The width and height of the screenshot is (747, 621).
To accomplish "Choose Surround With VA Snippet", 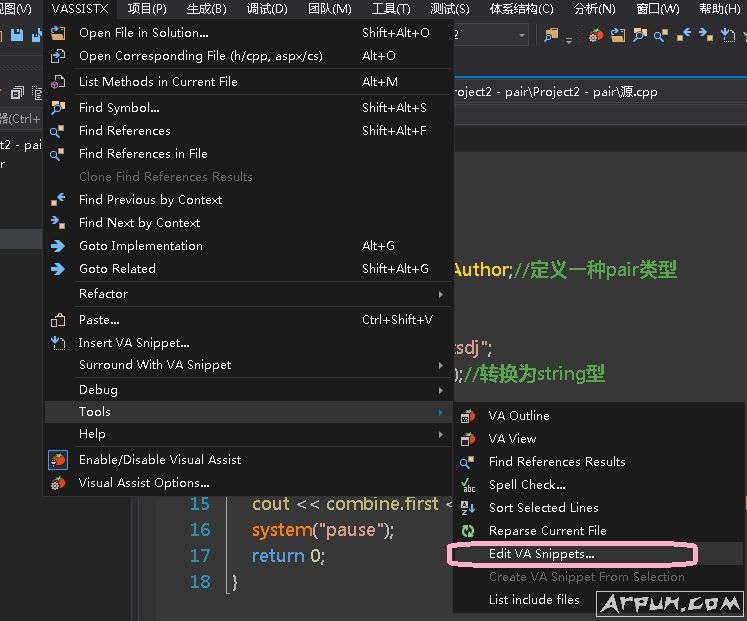I will (155, 365).
